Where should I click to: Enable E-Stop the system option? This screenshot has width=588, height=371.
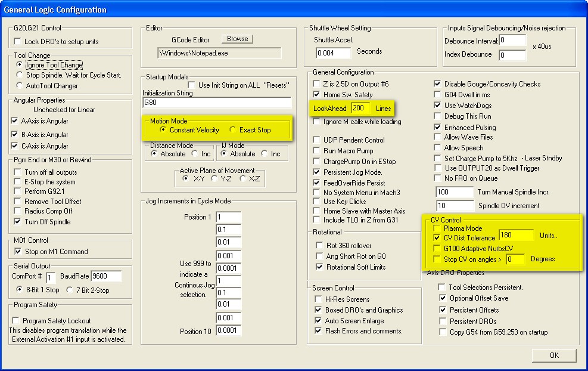[x=18, y=182]
